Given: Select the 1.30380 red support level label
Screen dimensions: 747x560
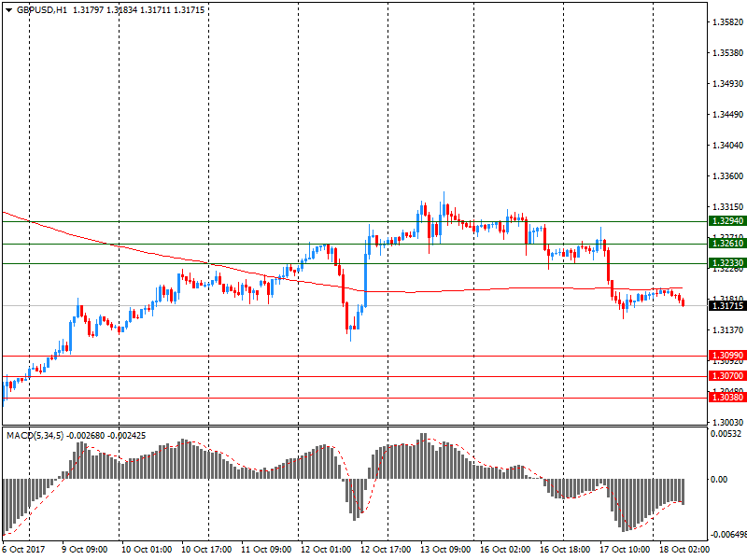Looking at the screenshot, I should (x=727, y=398).
